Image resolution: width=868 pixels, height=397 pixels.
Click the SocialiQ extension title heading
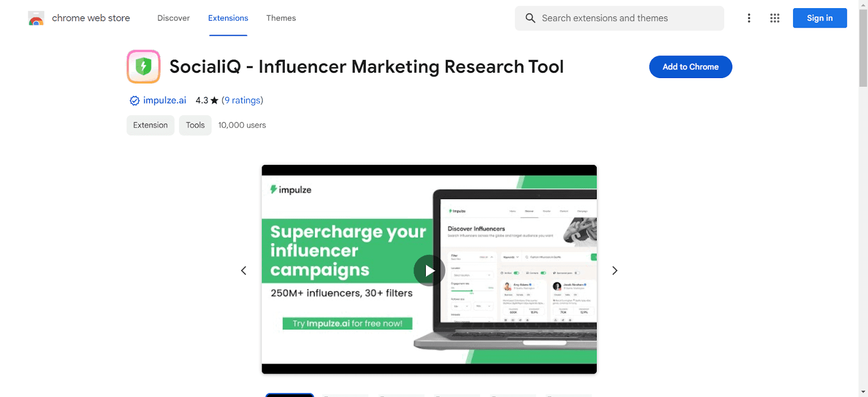(367, 67)
